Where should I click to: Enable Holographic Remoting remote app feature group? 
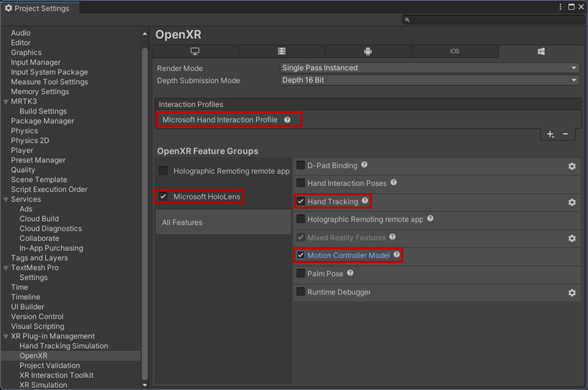point(163,171)
